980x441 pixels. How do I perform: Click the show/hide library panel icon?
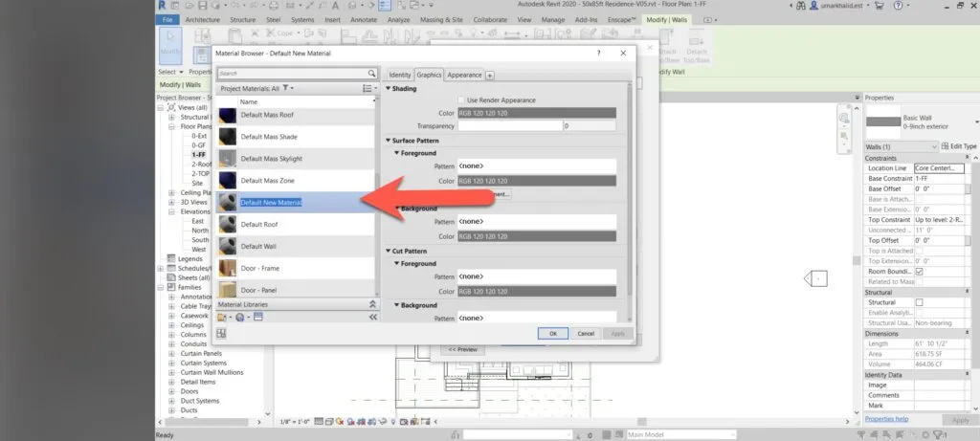258,318
